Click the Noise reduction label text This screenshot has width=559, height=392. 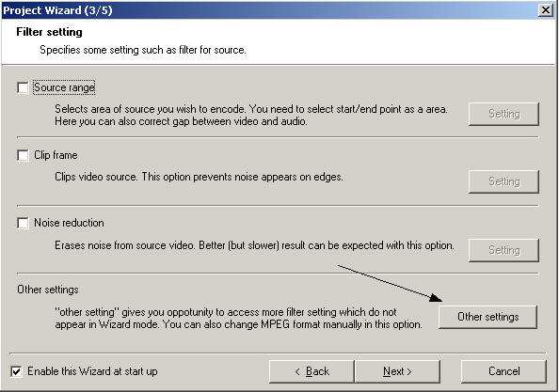point(69,223)
